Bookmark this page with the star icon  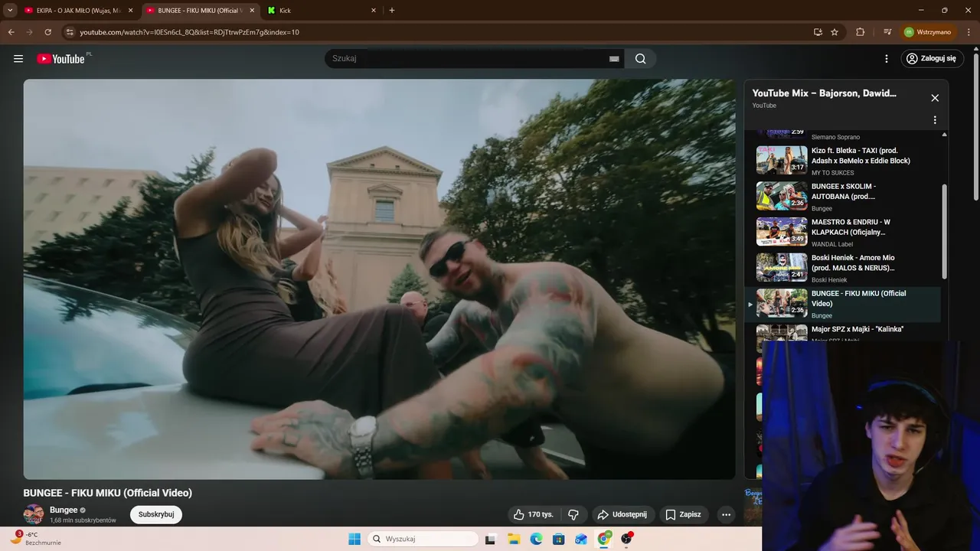click(835, 32)
